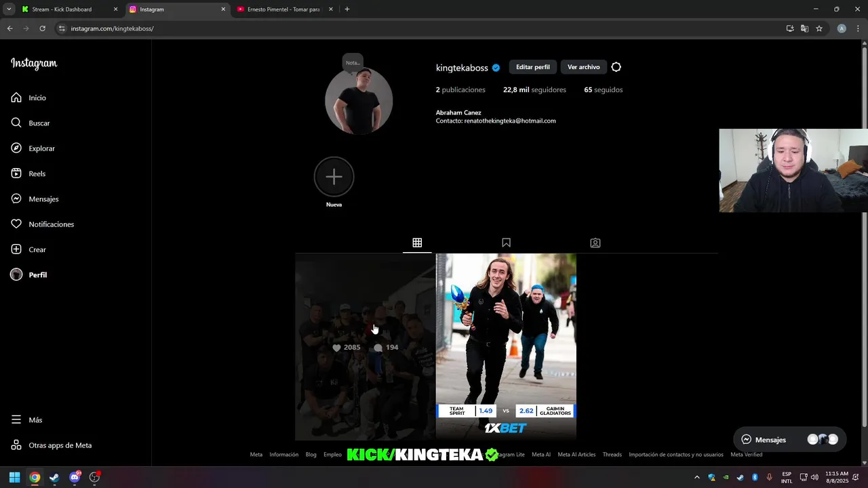Open Discord from the taskbar

click(75, 477)
